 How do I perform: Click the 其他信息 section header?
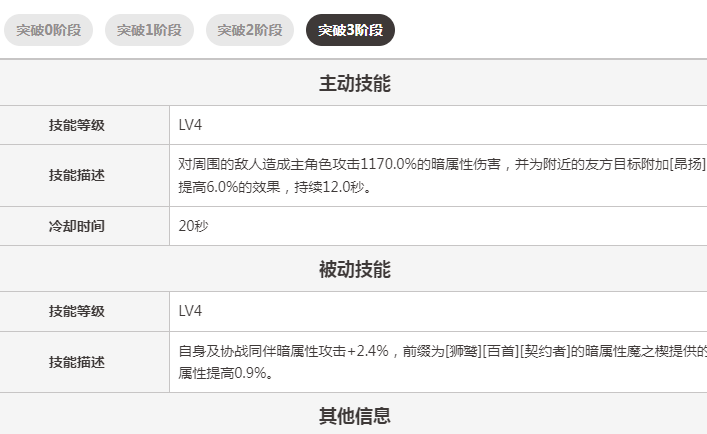[354, 415]
